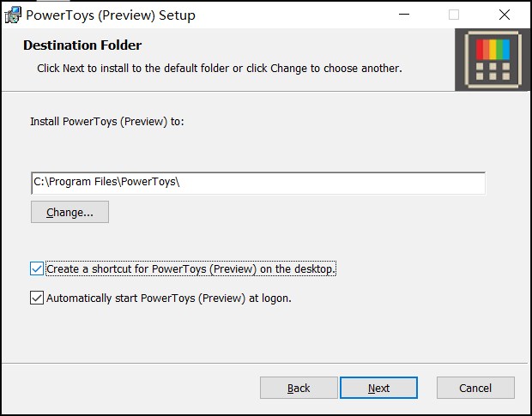Click the 'Destination Folder' heading
Viewport: 532px width, 416px height.
point(82,45)
